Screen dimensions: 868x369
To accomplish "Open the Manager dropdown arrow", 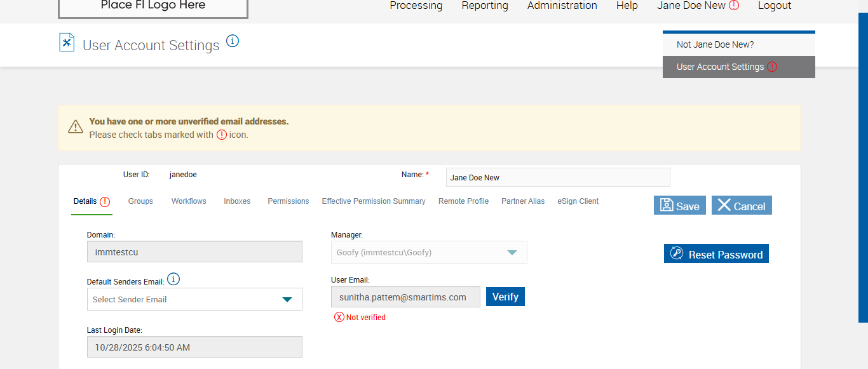I will tap(512, 252).
